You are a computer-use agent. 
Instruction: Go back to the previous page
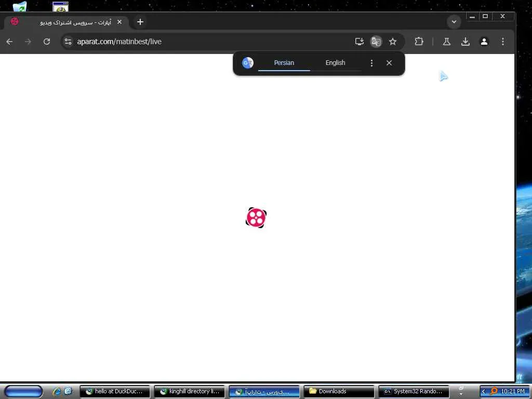click(9, 42)
